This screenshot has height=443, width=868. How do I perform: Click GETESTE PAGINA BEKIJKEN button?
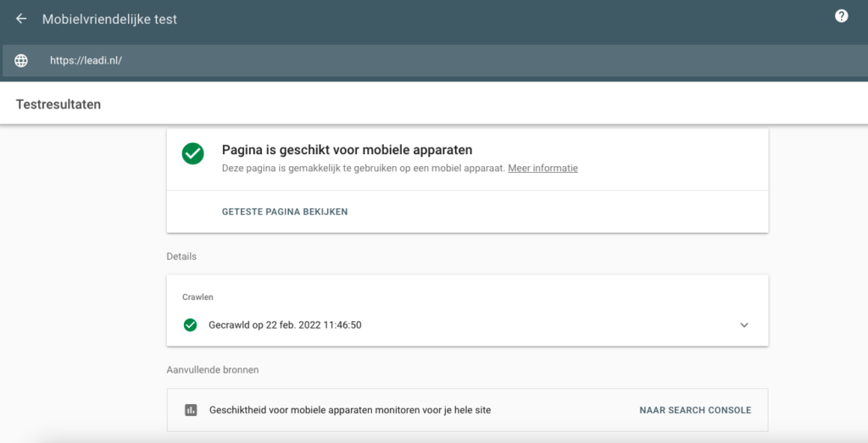pos(285,212)
